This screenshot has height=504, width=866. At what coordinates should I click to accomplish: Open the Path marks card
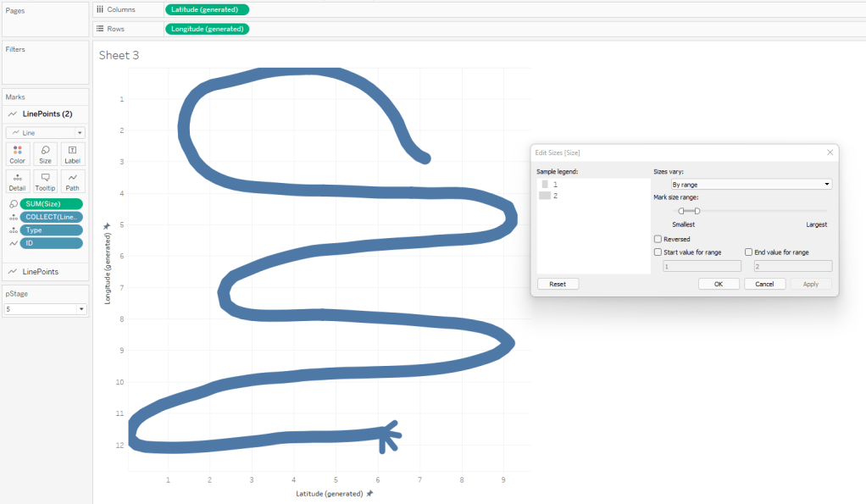pyautogui.click(x=73, y=181)
